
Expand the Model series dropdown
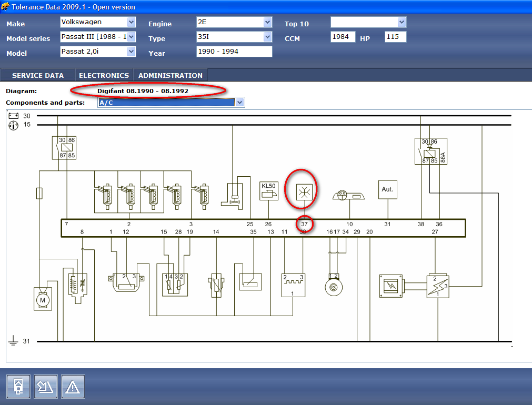click(131, 37)
